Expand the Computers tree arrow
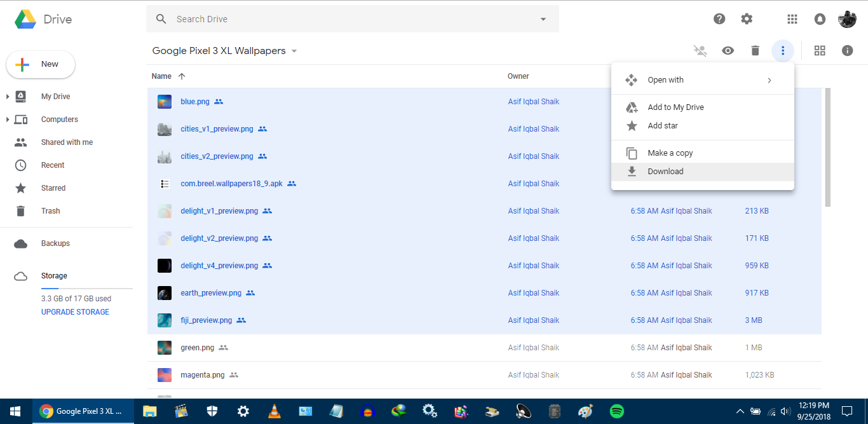 coord(8,120)
